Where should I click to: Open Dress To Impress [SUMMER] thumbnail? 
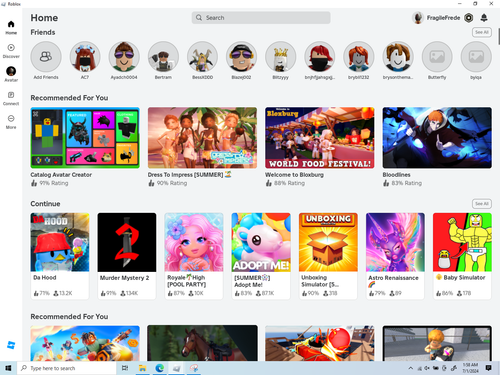(202, 138)
